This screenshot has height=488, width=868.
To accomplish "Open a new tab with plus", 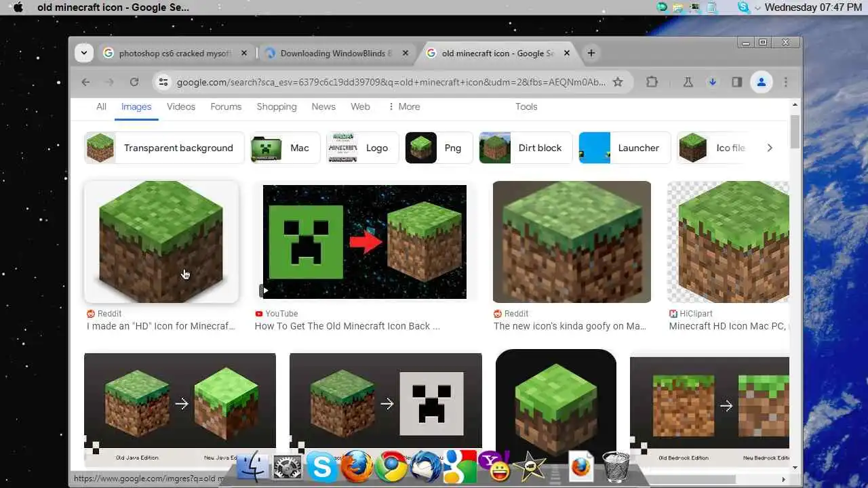I will tap(591, 53).
